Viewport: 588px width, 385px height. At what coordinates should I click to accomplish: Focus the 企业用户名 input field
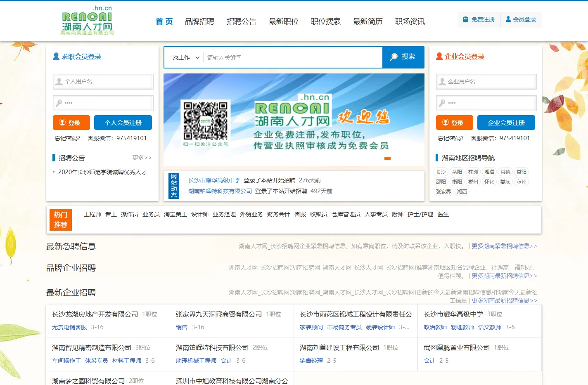(486, 81)
